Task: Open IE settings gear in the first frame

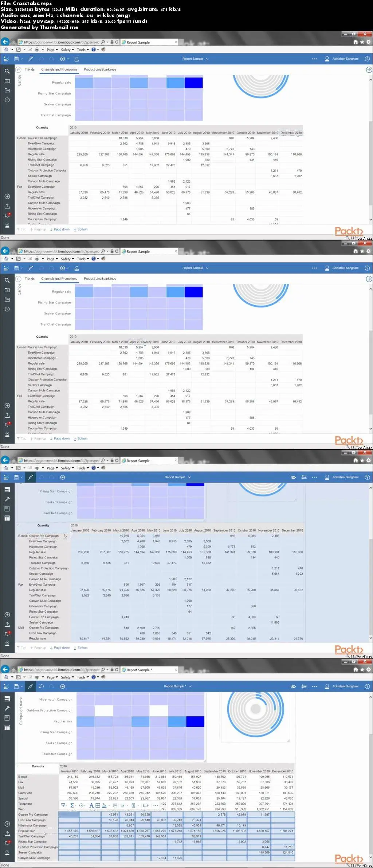Action: [369, 42]
